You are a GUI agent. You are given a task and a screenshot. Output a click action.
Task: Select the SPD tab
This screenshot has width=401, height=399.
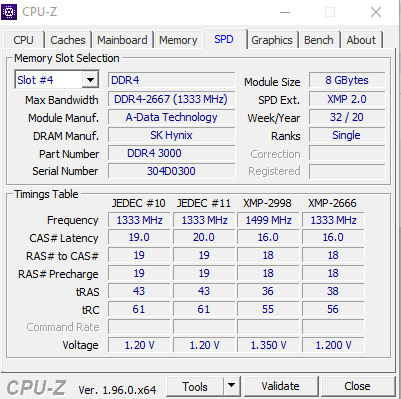click(224, 39)
